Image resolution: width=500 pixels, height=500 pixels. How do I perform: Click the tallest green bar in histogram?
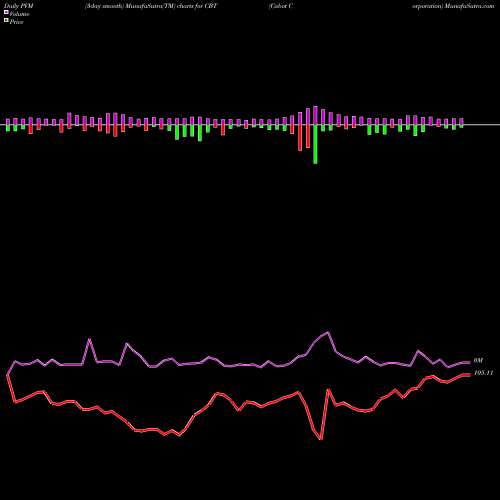[315, 144]
